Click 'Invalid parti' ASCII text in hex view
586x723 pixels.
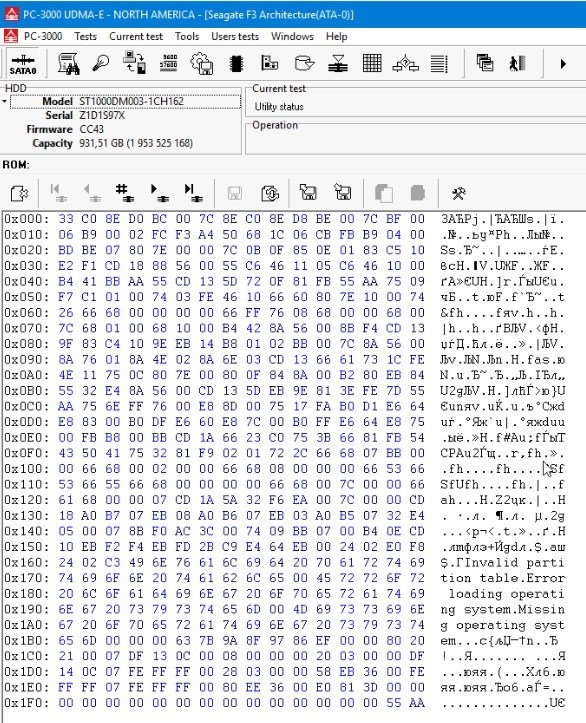[514, 563]
